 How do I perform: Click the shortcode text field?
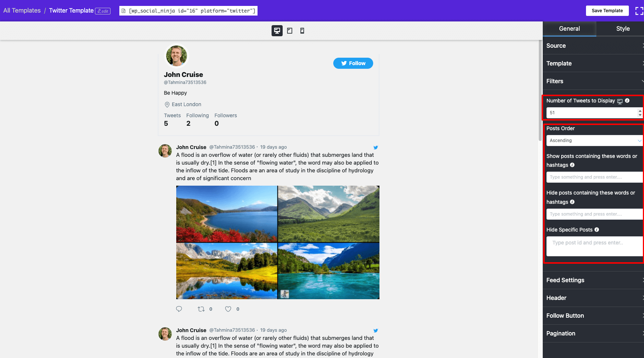pos(188,11)
